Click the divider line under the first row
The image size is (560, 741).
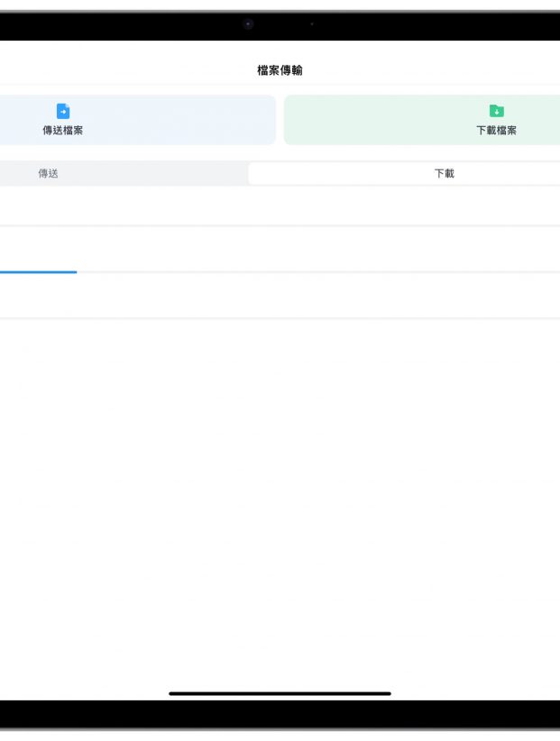pyautogui.click(x=280, y=225)
